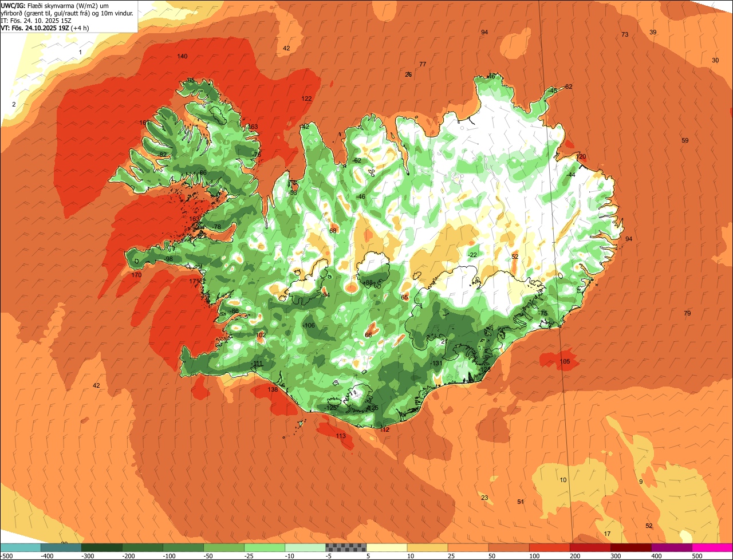Image resolution: width=733 pixels, height=560 pixels.
Task: Click the map value '73' in the top right
Action: tap(625, 34)
